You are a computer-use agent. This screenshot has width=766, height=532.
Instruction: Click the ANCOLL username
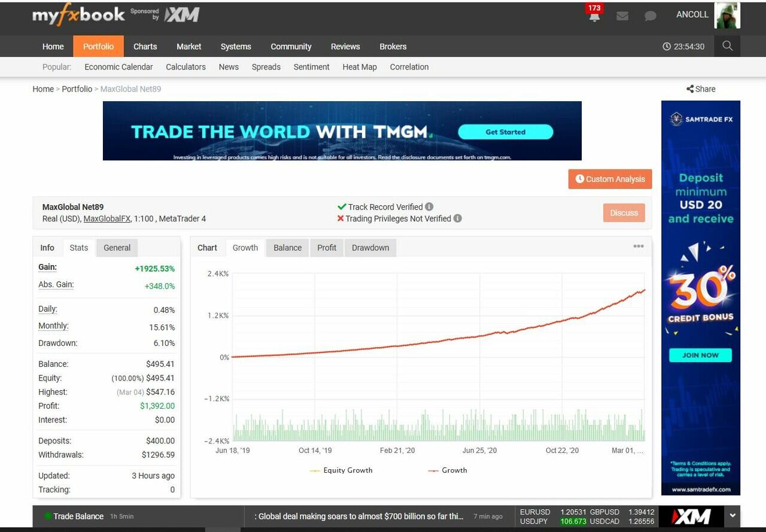tap(692, 14)
